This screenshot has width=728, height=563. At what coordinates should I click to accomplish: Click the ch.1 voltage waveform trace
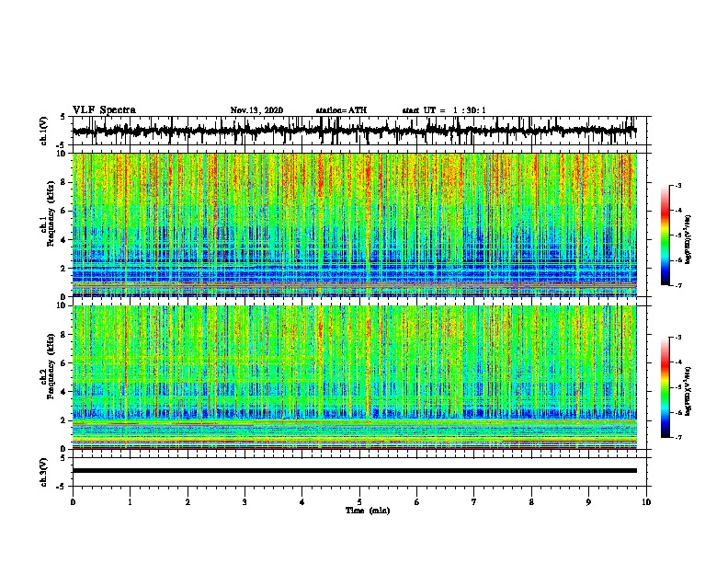tap(354, 131)
